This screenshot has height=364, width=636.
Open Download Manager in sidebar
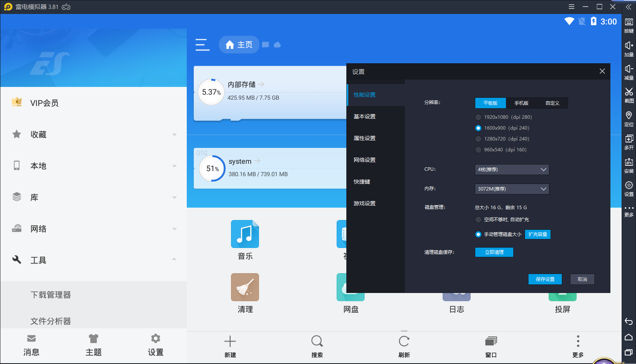(51, 295)
